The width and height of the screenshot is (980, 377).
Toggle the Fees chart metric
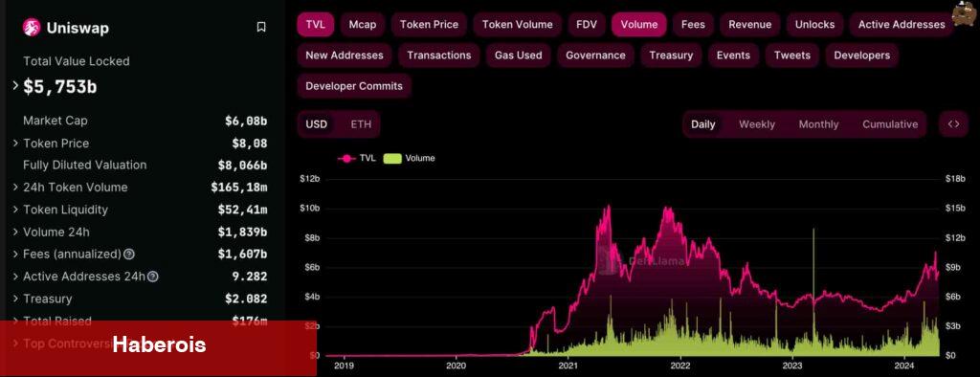693,24
